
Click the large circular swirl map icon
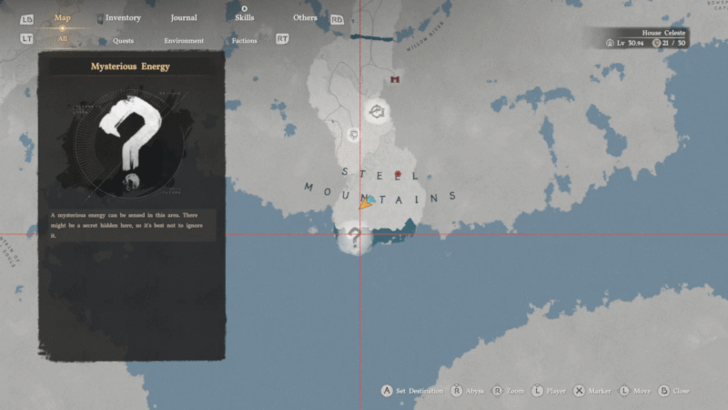pos(377,112)
